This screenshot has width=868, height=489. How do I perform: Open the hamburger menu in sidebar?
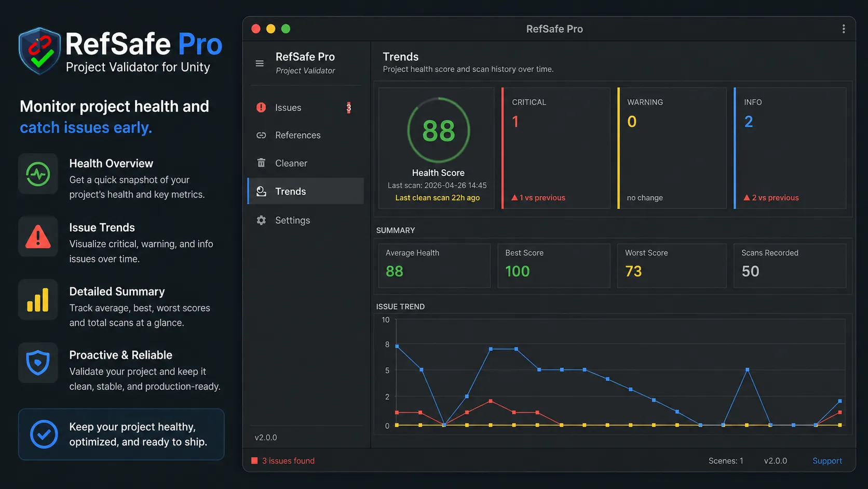point(260,63)
